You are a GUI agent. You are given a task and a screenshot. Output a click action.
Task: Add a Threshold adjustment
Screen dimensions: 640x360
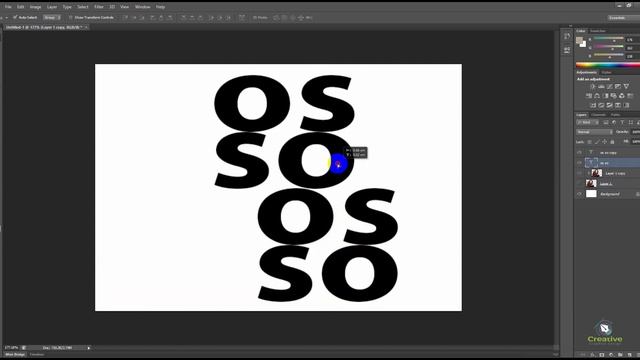pos(609,105)
